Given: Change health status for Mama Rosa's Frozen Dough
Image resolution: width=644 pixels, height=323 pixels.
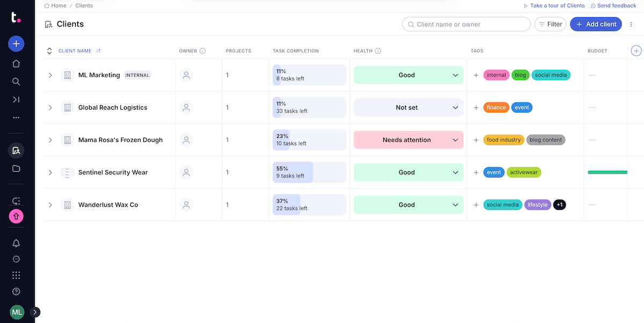Looking at the screenshot, I should (x=408, y=140).
